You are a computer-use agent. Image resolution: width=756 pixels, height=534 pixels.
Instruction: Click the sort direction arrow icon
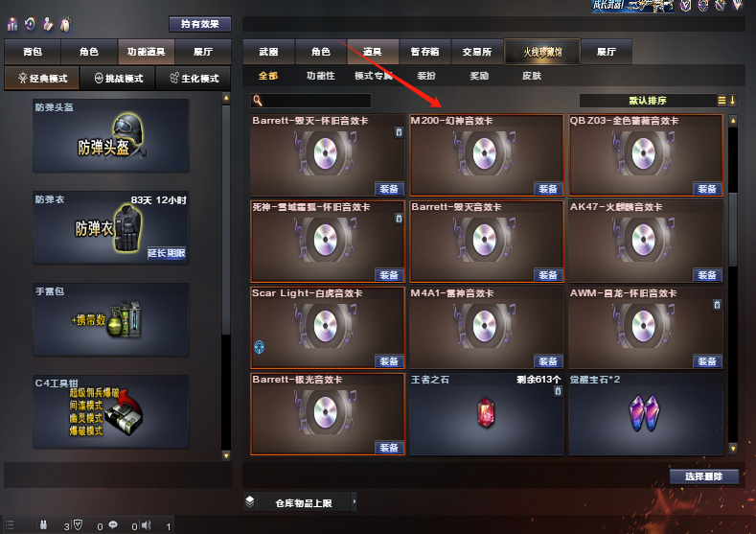click(732, 101)
